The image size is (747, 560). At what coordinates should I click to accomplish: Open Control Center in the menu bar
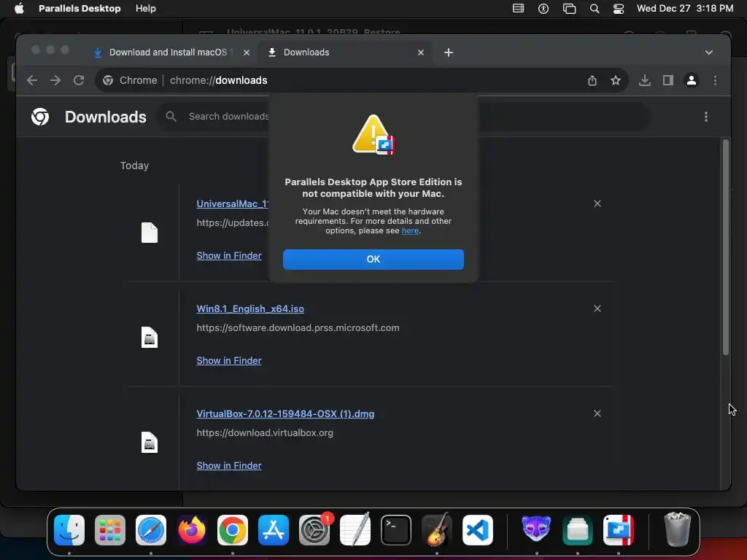(x=619, y=8)
